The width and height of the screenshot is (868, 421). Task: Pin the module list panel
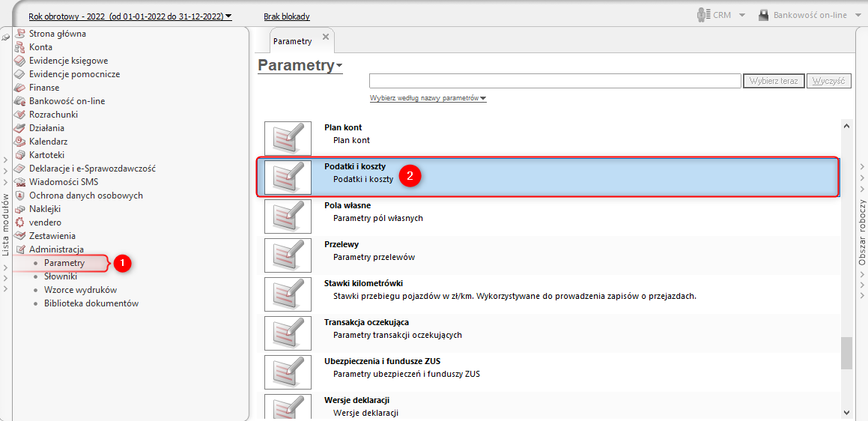5,37
